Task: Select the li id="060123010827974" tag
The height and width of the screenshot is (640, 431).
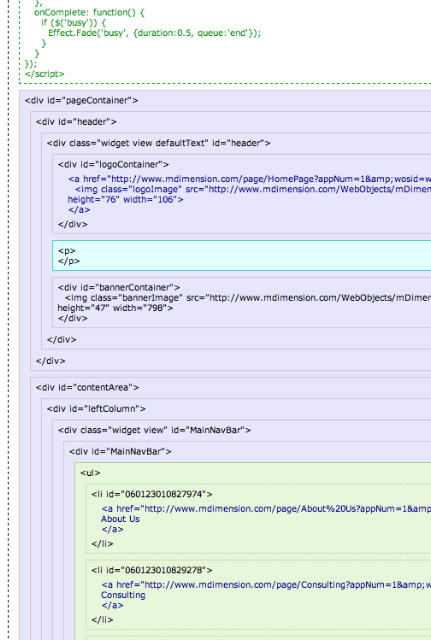Action: (x=152, y=494)
